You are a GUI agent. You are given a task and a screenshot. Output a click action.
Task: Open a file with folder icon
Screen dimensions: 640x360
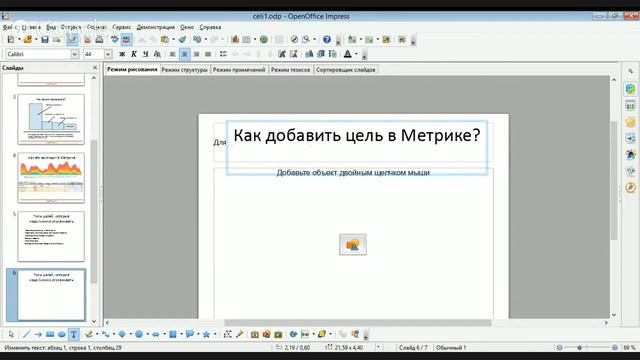(x=27, y=40)
